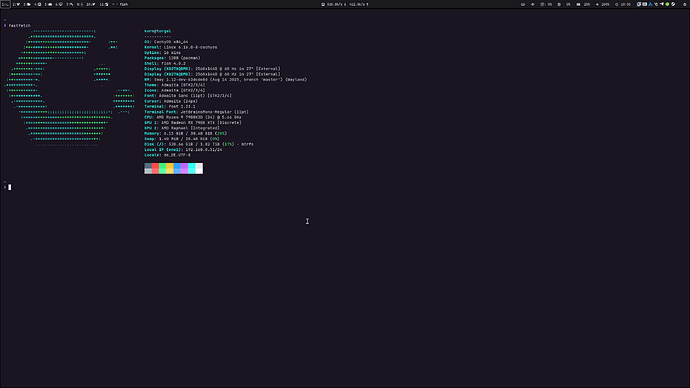Click the network speed indicator in bar

pyautogui.click(x=345, y=4)
